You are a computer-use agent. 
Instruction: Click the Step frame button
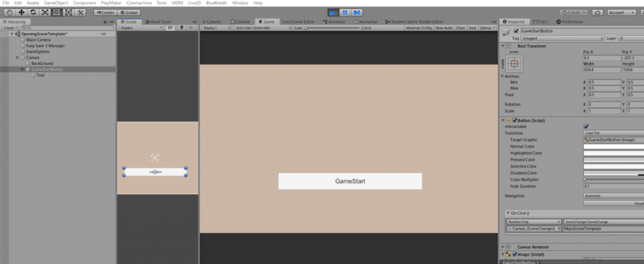pos(357,12)
